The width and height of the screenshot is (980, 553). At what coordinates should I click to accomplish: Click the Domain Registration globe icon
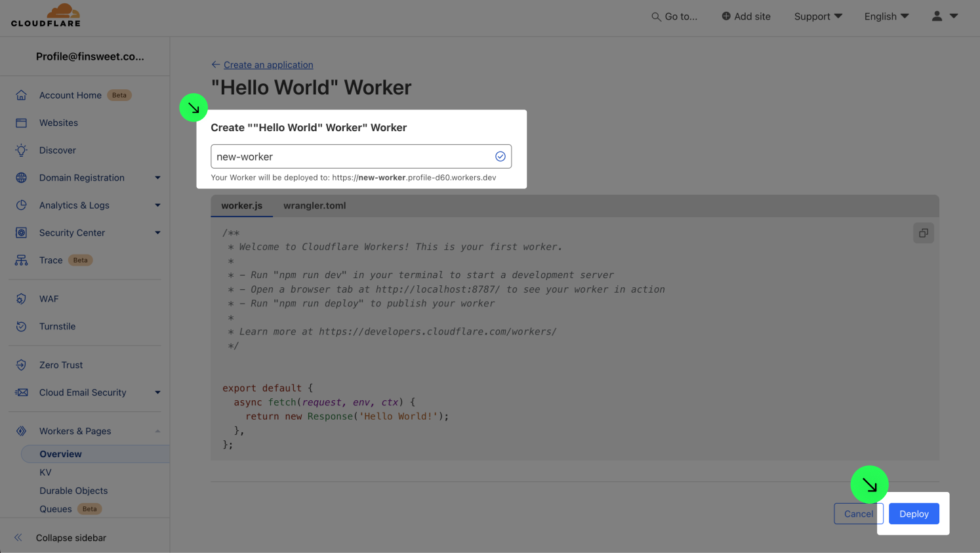click(21, 178)
